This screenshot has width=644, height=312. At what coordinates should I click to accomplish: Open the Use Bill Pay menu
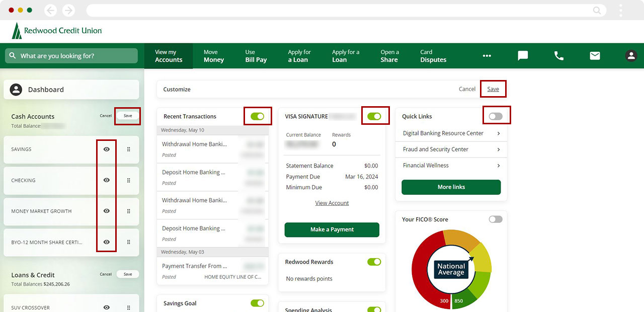[256, 56]
